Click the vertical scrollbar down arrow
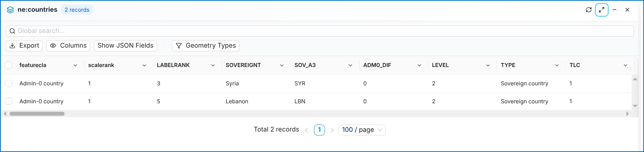The width and height of the screenshot is (644, 152). (635, 106)
